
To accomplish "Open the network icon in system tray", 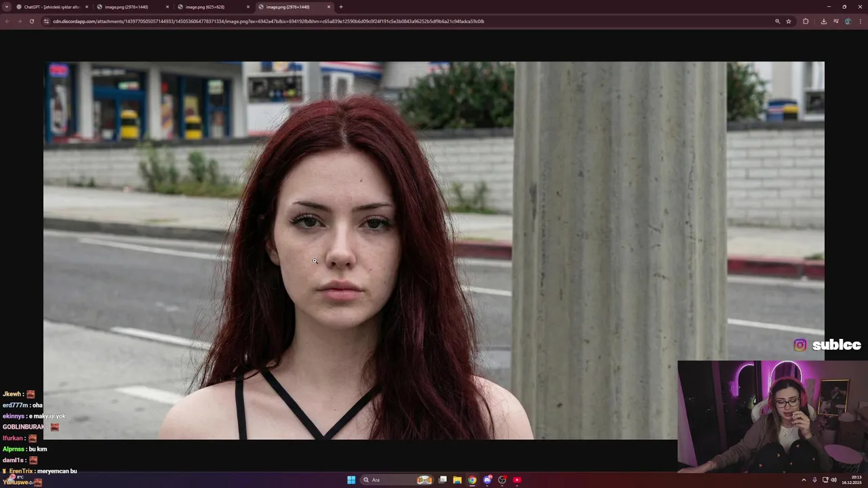I will pyautogui.click(x=825, y=480).
